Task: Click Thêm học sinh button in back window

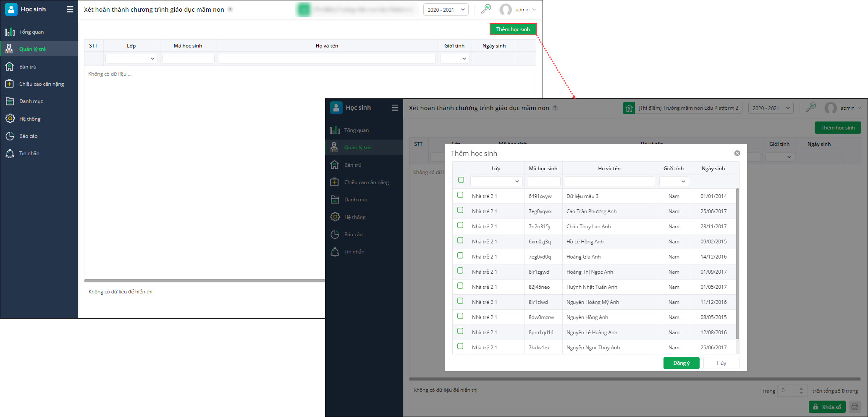Action: pyautogui.click(x=513, y=29)
